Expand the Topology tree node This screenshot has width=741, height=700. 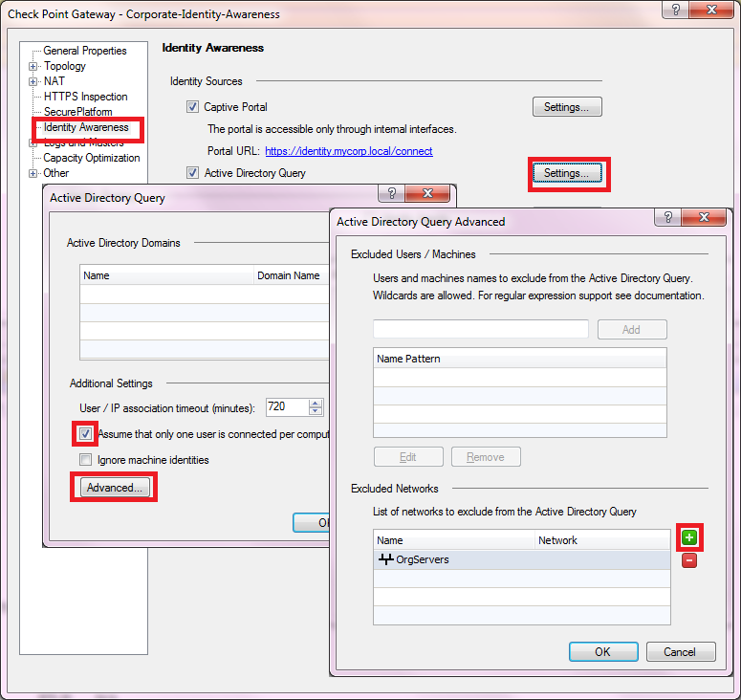tap(33, 66)
